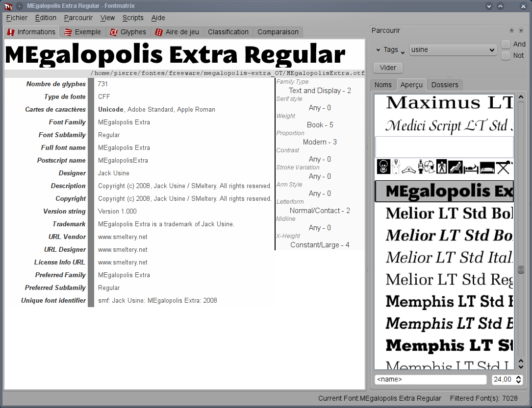Click the round sticky button in title bar
532x408 pixels.
click(20, 6)
